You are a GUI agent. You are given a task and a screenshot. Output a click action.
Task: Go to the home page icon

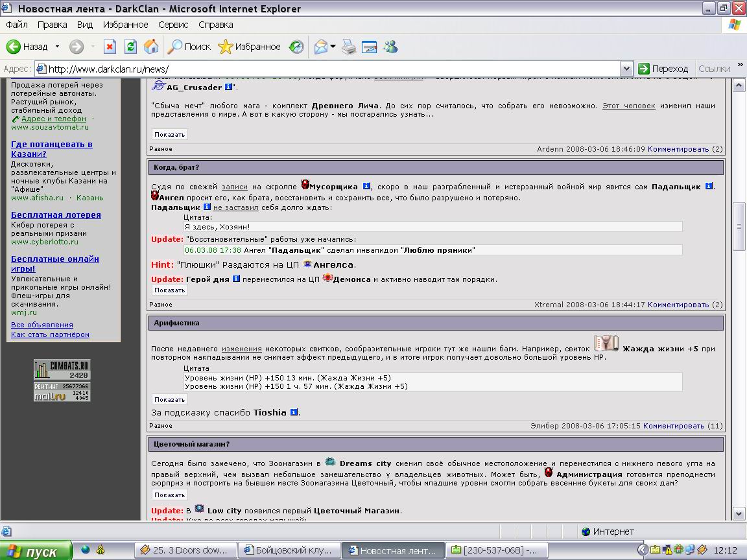click(151, 47)
